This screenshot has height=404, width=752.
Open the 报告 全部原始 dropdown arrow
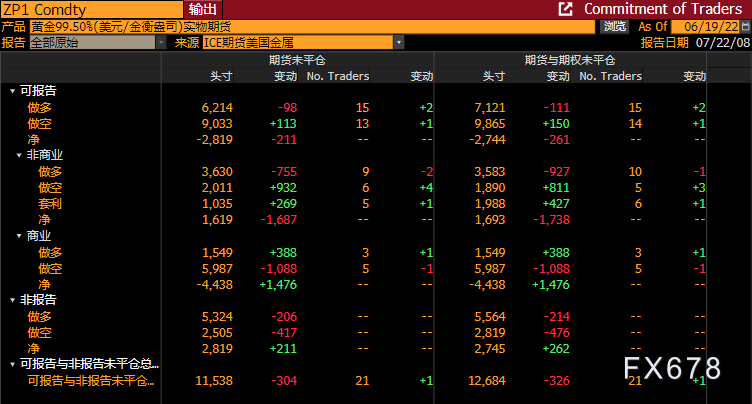[161, 43]
